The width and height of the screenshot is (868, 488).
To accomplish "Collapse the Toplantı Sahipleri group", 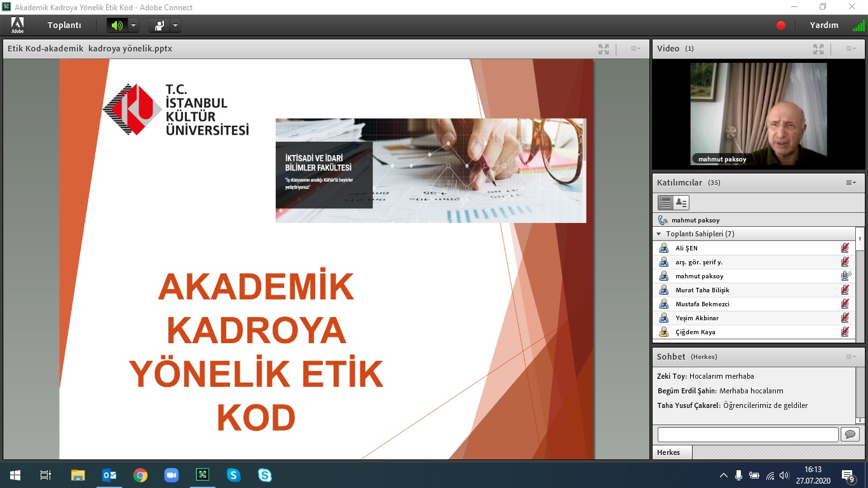I will tap(659, 234).
